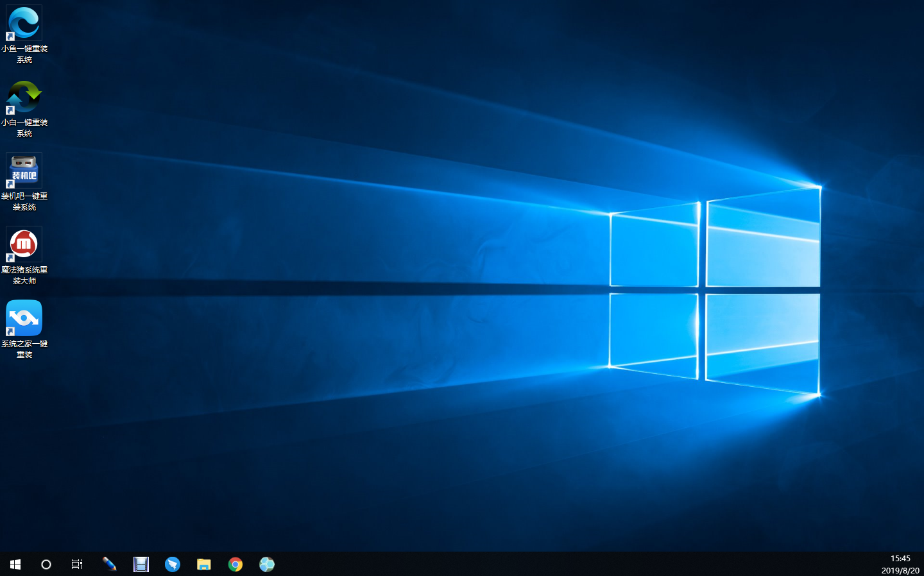Open the hexagon-pattern app on the taskbar
Viewport: 924px width, 576px height.
pyautogui.click(x=267, y=564)
